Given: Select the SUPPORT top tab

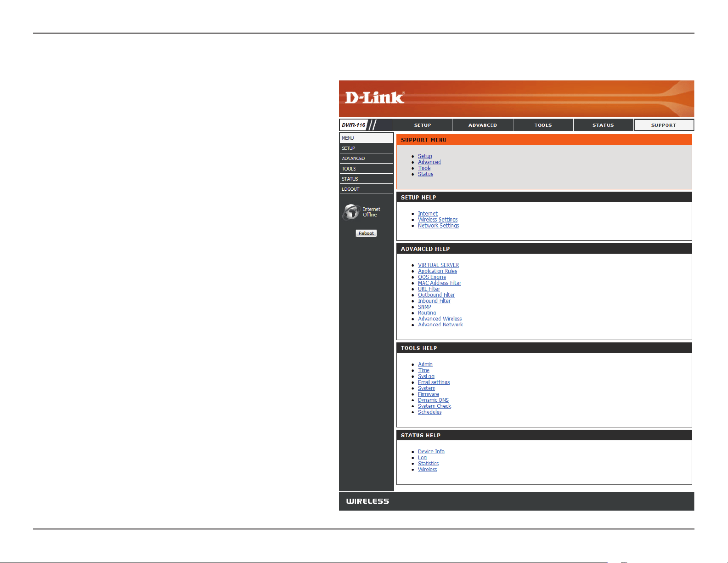Looking at the screenshot, I should pos(664,125).
